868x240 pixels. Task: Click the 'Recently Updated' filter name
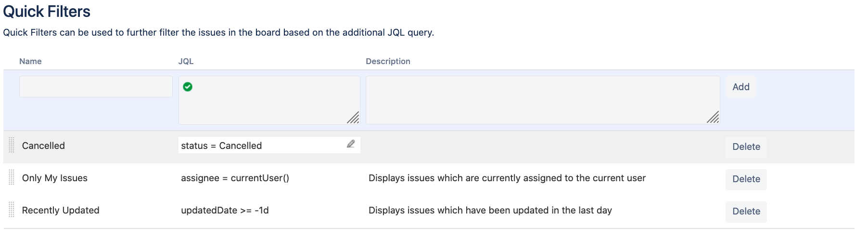(61, 210)
